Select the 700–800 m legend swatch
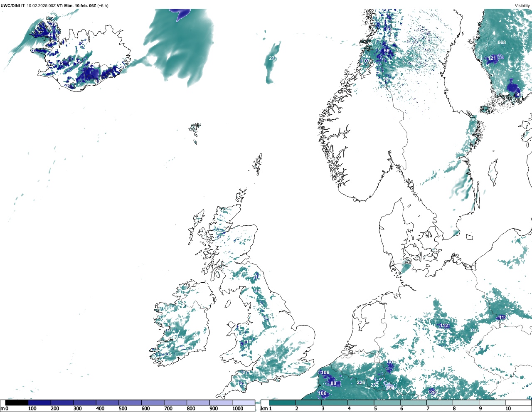The width and height of the screenshot is (532, 412). [x=175, y=402]
